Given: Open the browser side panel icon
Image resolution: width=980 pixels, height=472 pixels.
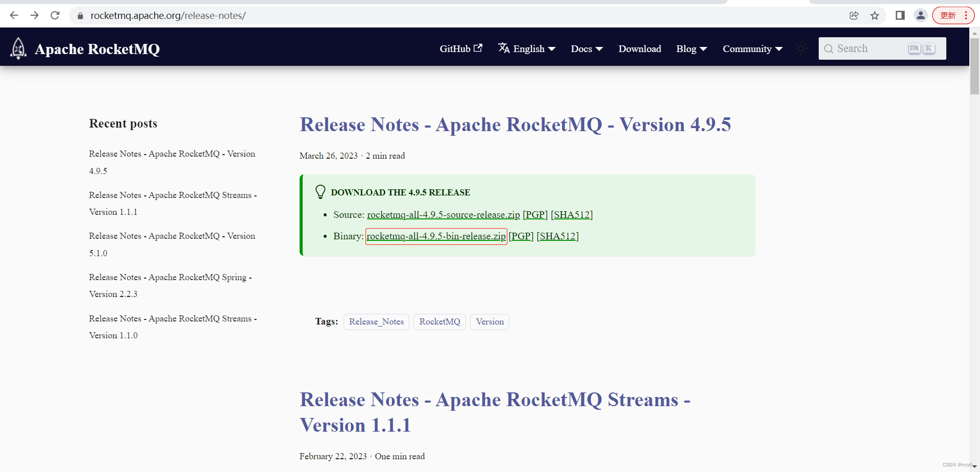Looking at the screenshot, I should click(900, 15).
